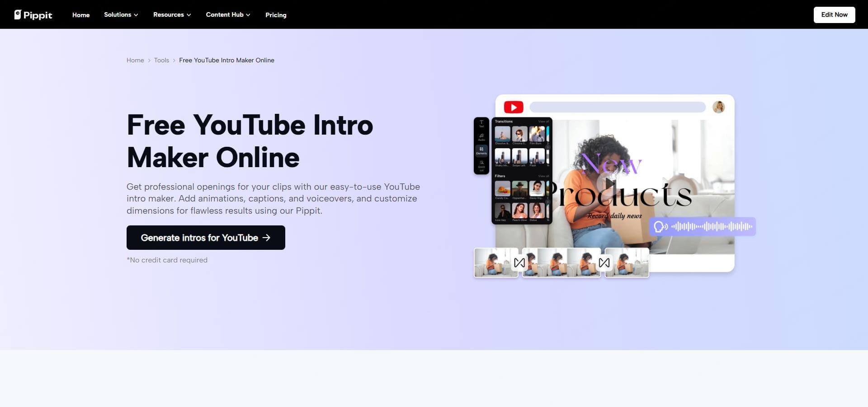Image resolution: width=868 pixels, height=407 pixels.
Task: Click the Edit Now button
Action: tap(834, 14)
